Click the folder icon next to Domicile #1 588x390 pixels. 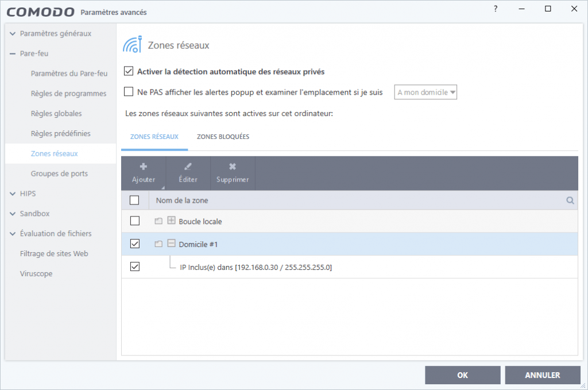pos(158,244)
